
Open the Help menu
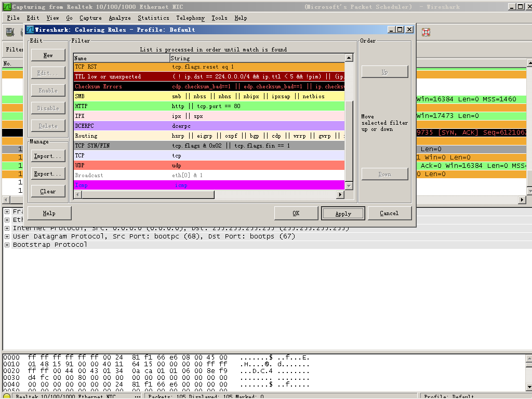click(241, 18)
